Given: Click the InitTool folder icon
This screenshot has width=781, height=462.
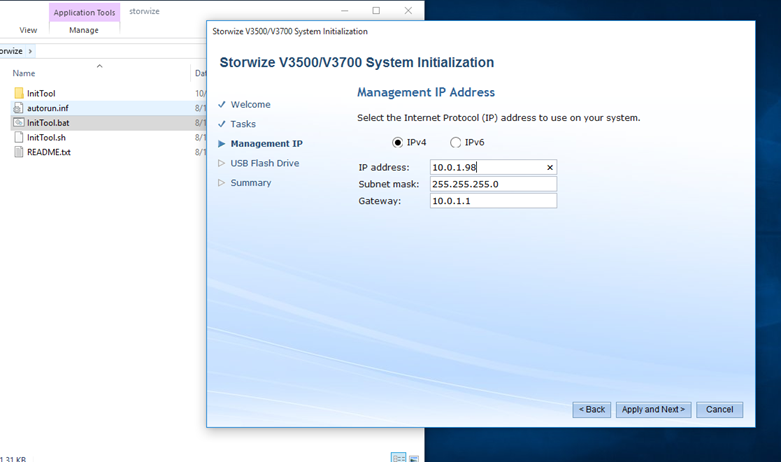Looking at the screenshot, I should [x=18, y=93].
